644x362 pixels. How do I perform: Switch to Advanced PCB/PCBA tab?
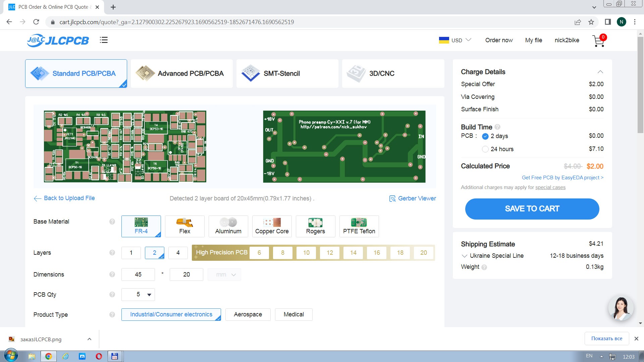point(182,74)
